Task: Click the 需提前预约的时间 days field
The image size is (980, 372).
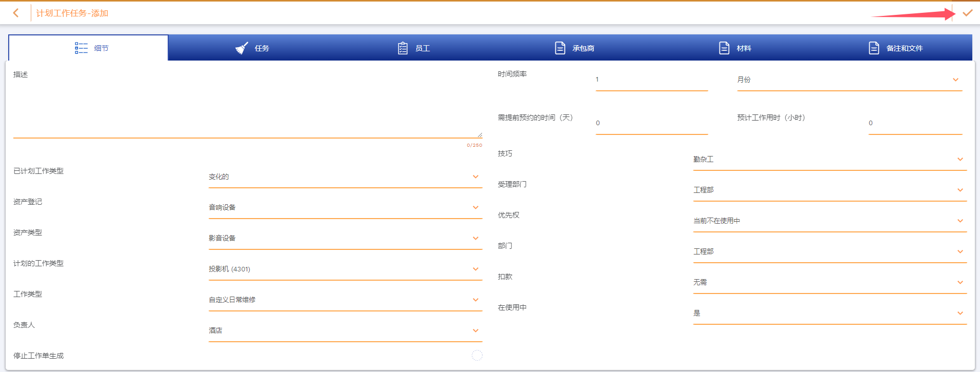Action: click(x=652, y=124)
